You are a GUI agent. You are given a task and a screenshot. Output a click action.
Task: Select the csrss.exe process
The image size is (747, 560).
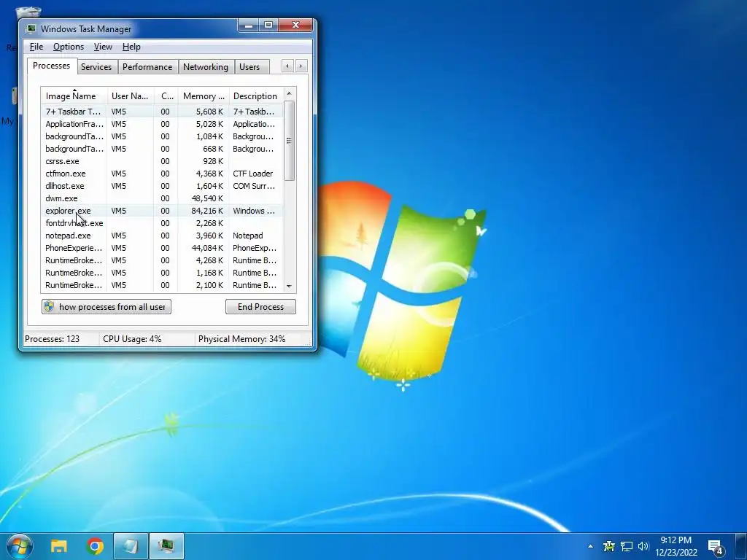point(162,161)
